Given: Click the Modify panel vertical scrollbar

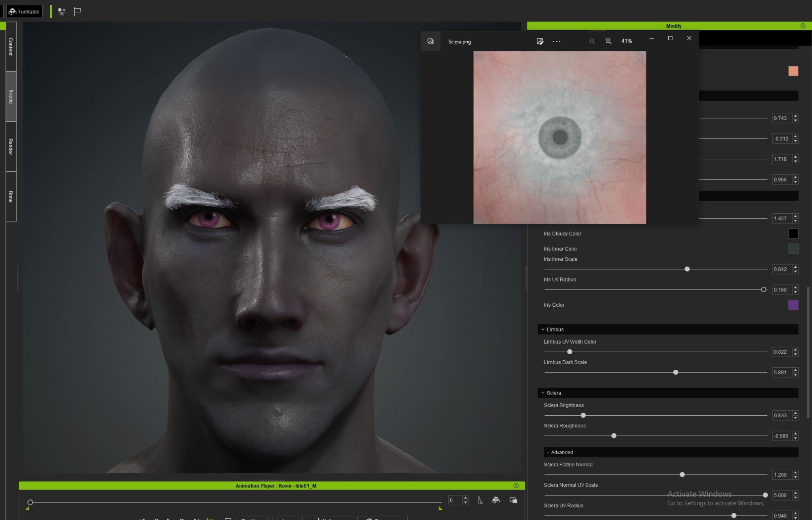Looking at the screenshot, I should (x=808, y=353).
